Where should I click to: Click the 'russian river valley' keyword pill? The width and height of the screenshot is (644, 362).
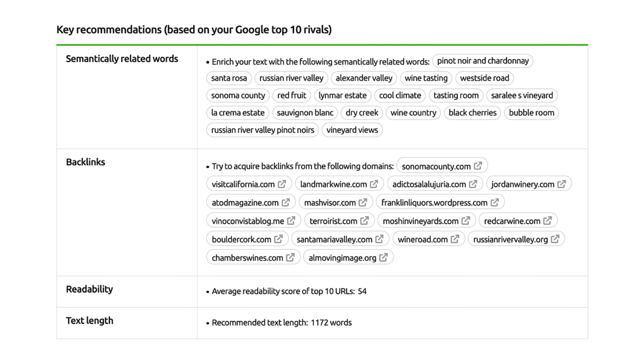coord(291,78)
